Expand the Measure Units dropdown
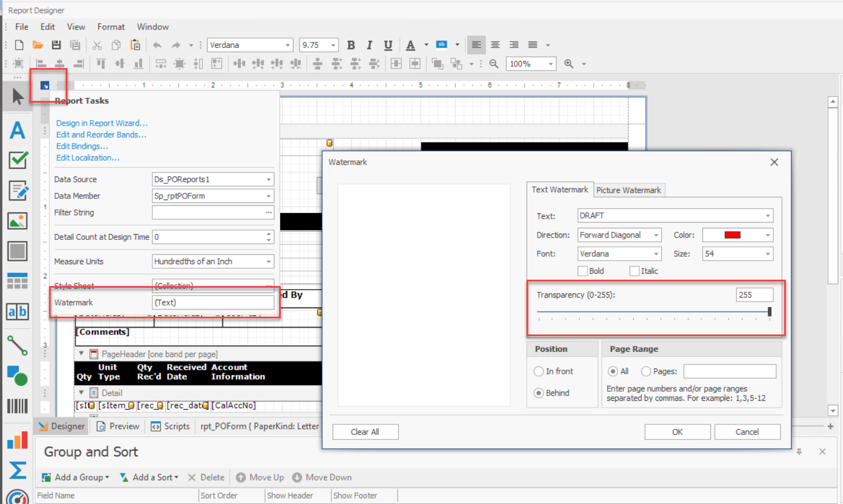The image size is (843, 504). 268,262
